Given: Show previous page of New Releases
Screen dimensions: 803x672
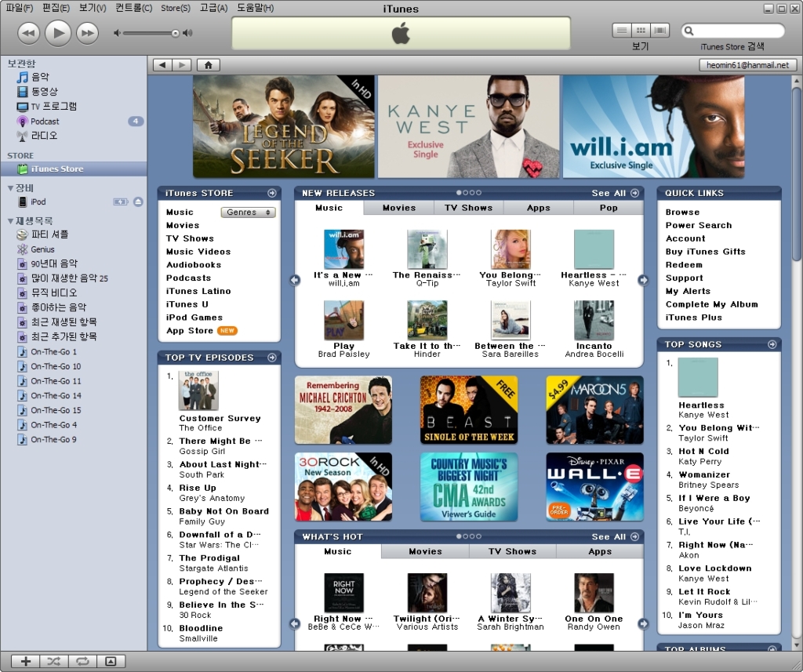Looking at the screenshot, I should pyautogui.click(x=295, y=280).
